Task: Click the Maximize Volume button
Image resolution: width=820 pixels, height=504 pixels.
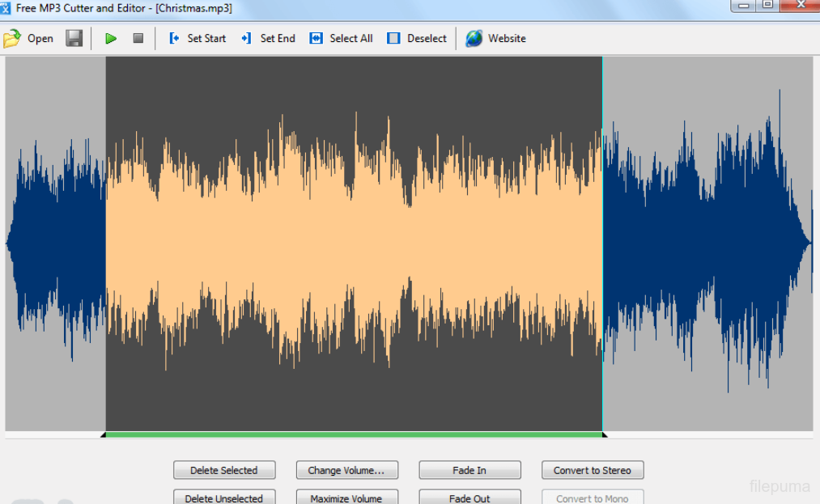Action: [x=346, y=498]
